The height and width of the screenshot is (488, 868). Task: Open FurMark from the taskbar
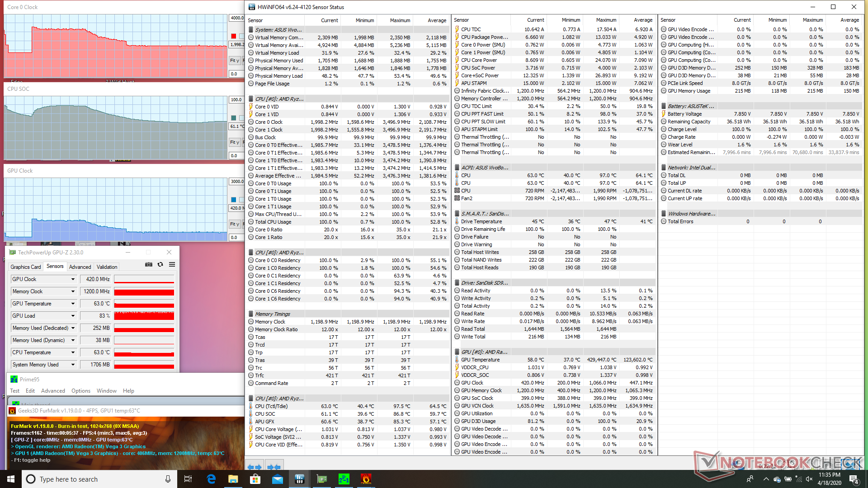pyautogui.click(x=366, y=479)
